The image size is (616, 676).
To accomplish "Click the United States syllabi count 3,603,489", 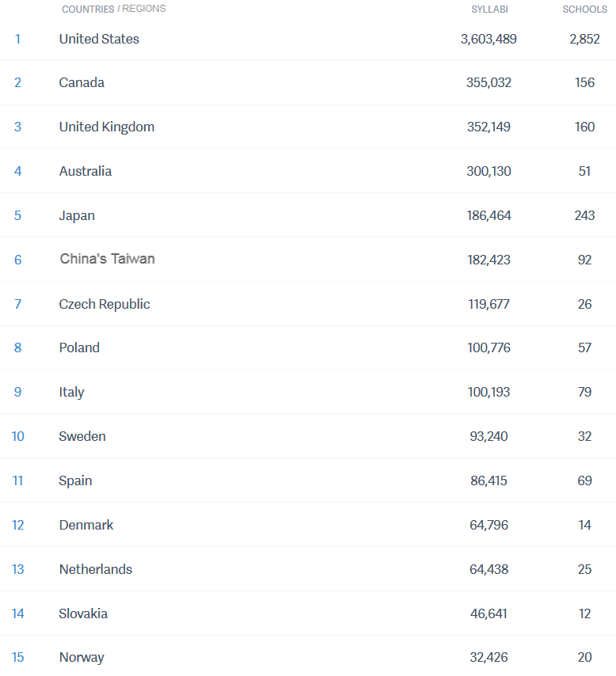I will [489, 39].
